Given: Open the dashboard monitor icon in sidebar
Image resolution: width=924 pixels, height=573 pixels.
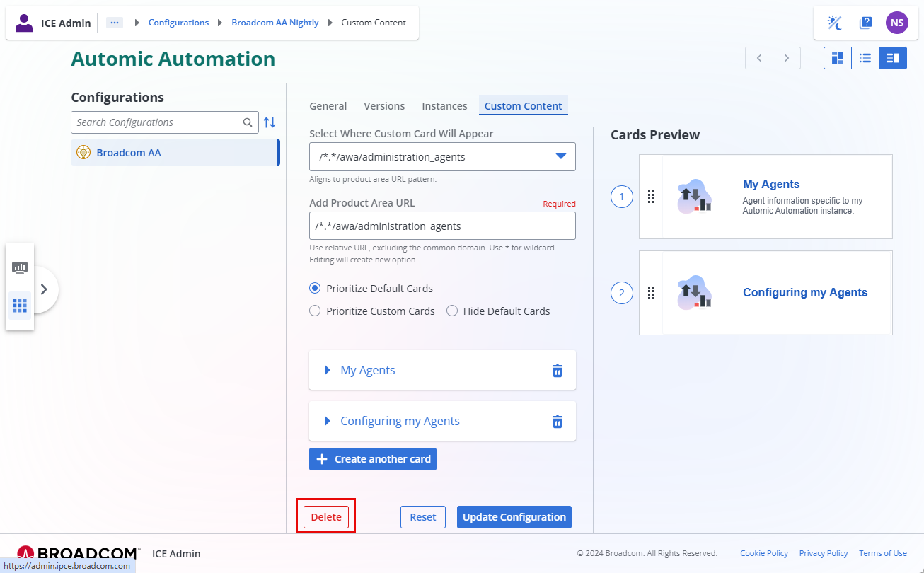Looking at the screenshot, I should 20,267.
